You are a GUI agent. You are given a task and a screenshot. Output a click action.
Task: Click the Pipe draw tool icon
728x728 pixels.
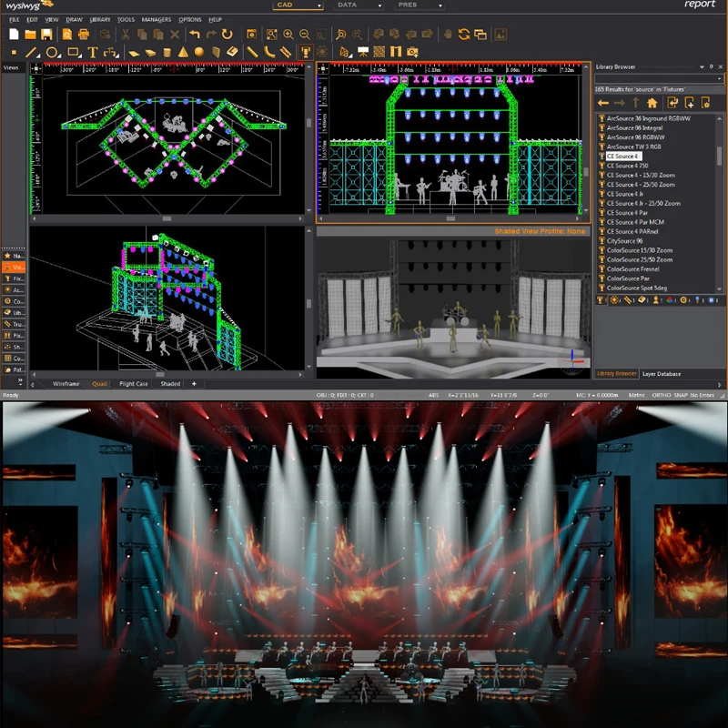[252, 52]
